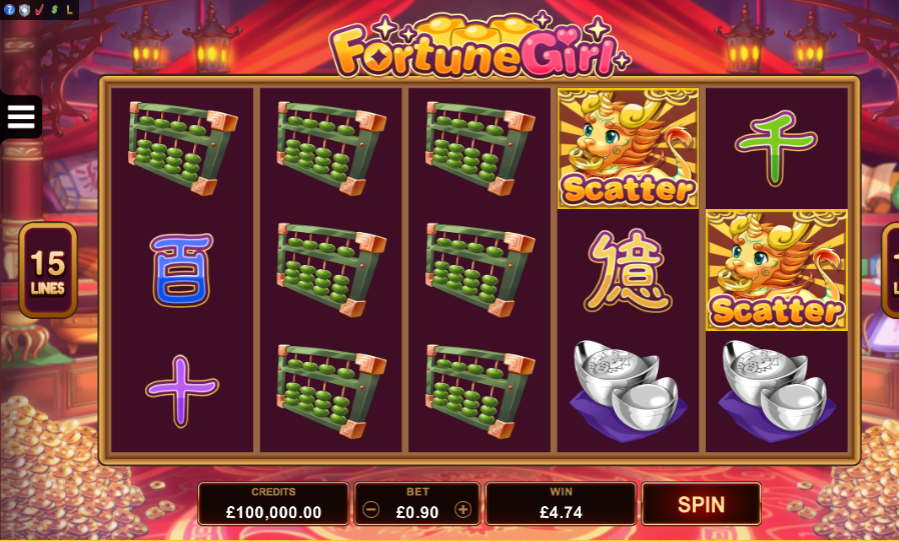Select the 15 Lines indicator on left
The width and height of the screenshot is (899, 541).
click(x=48, y=270)
